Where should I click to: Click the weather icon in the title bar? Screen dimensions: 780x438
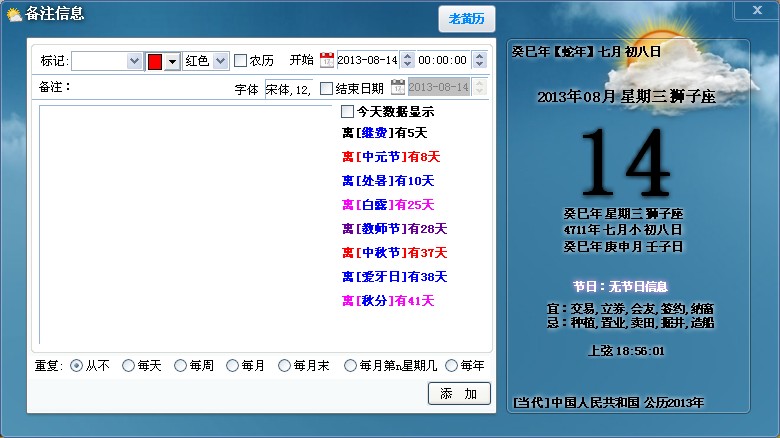tap(13, 13)
